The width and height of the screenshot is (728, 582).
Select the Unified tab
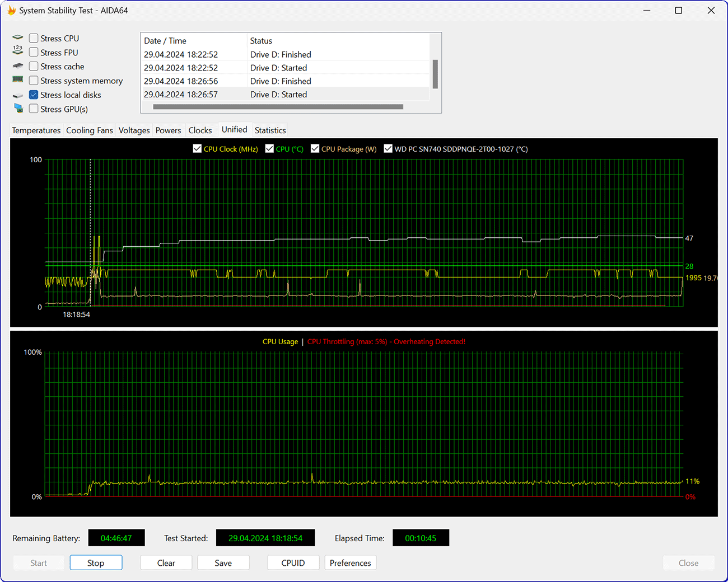coord(235,129)
